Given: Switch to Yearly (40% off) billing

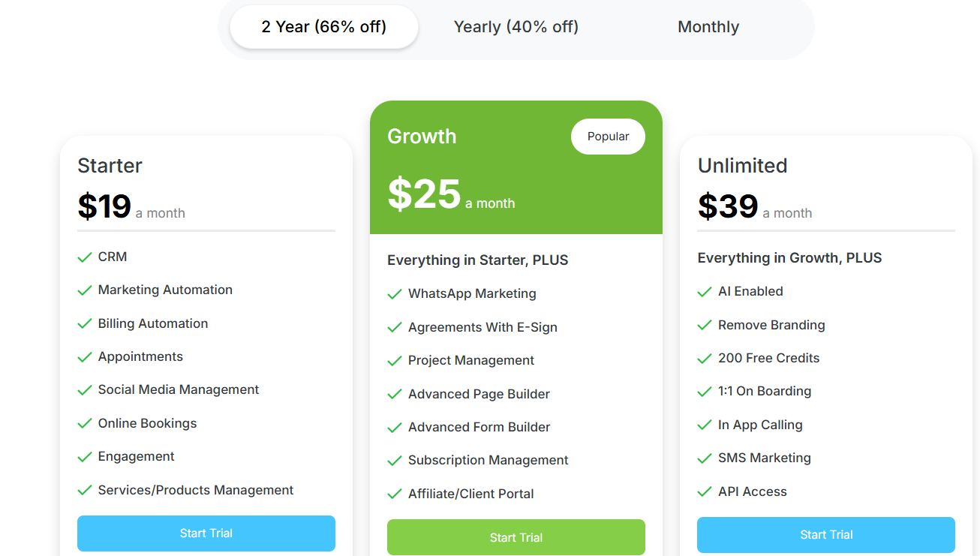Looking at the screenshot, I should pyautogui.click(x=516, y=27).
